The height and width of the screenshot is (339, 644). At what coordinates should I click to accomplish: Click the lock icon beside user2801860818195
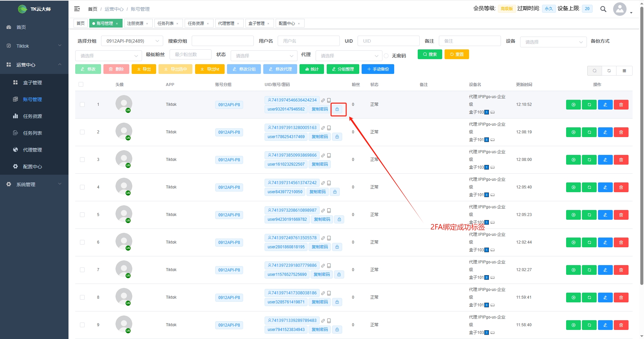point(337,247)
